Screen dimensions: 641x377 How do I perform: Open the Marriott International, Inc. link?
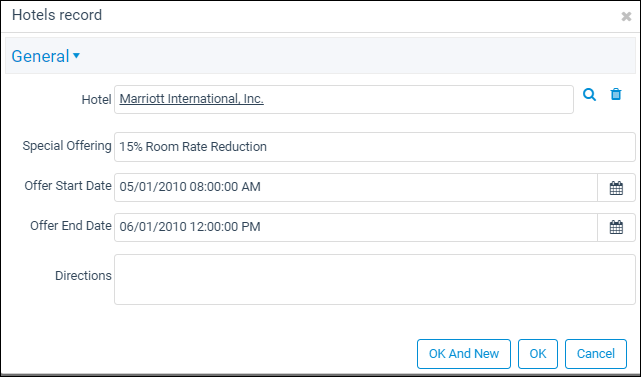tap(191, 99)
